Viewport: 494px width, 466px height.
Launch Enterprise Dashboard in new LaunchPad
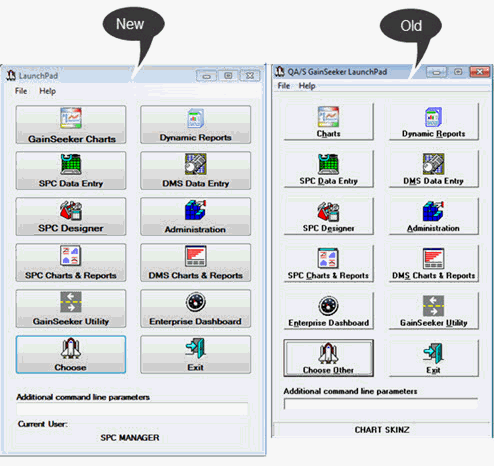[195, 309]
